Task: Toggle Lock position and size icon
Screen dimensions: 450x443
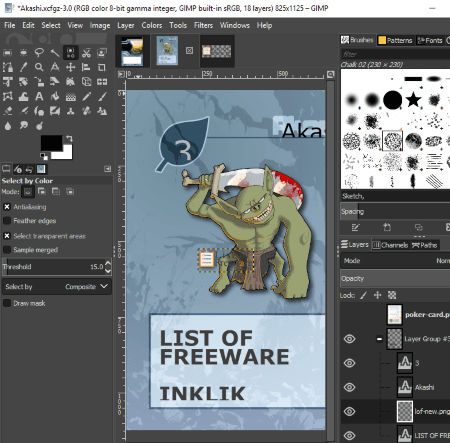Action: point(378,295)
